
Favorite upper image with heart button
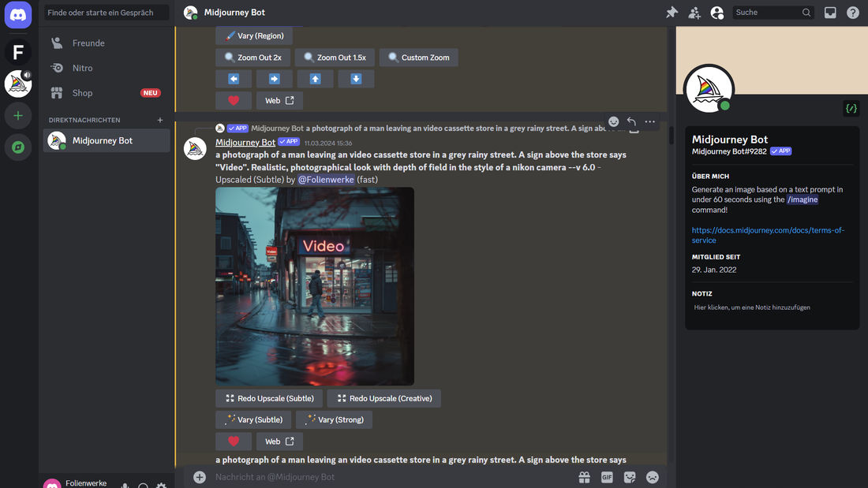tap(234, 101)
